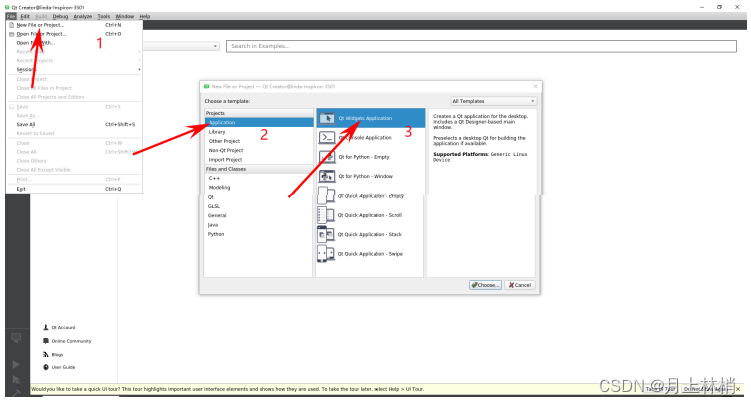Select the Application project category
751x404 pixels.
(259, 123)
